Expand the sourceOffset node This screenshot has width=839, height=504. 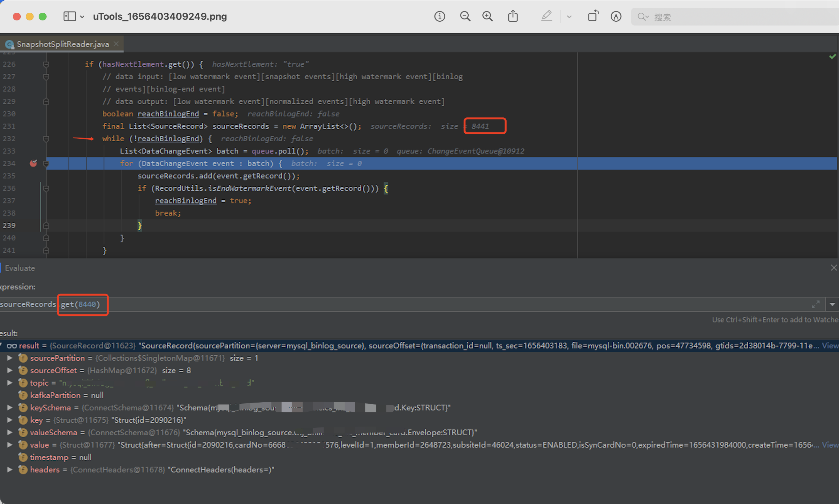(10, 370)
